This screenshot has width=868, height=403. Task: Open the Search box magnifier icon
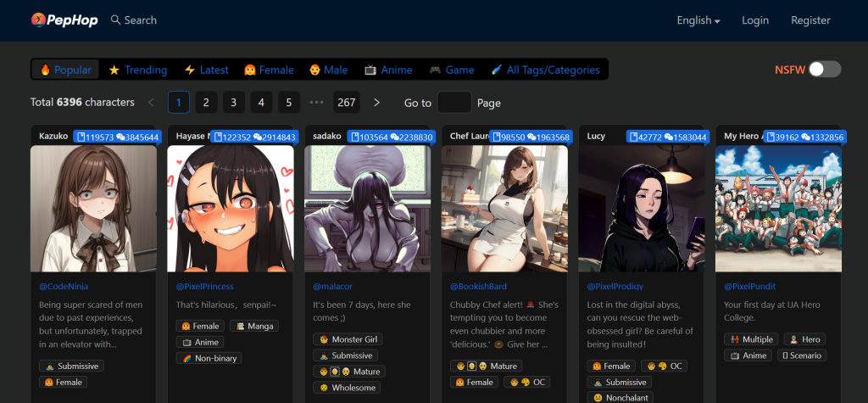pyautogui.click(x=115, y=20)
